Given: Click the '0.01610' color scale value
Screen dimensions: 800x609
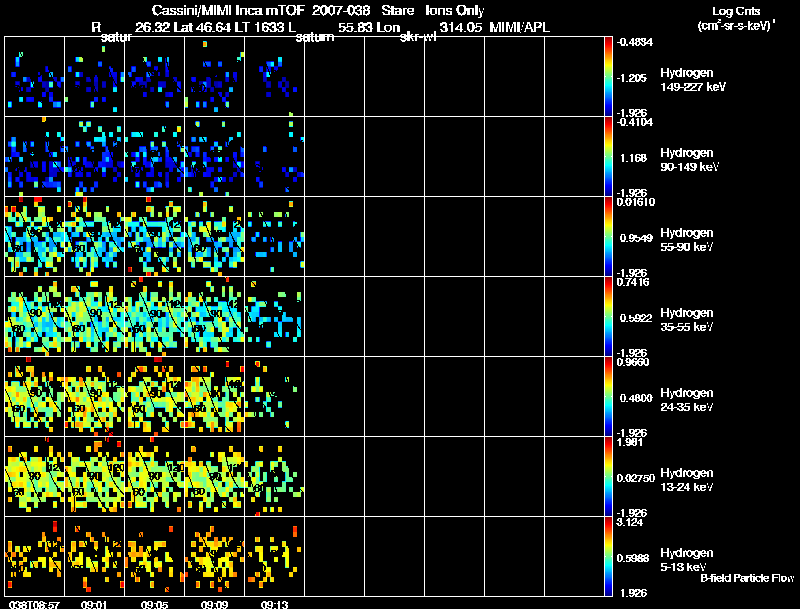Looking at the screenshot, I should click(636, 202).
